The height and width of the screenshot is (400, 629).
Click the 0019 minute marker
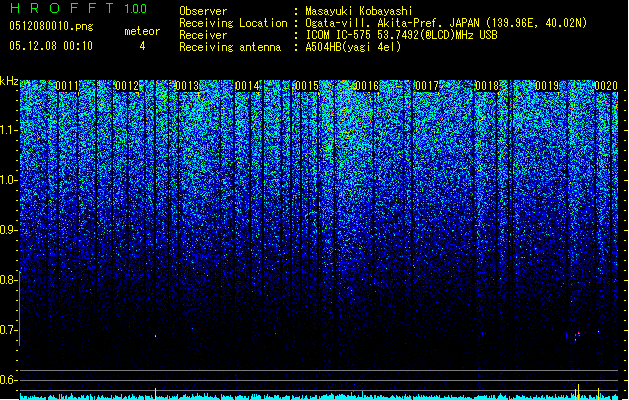click(x=547, y=86)
